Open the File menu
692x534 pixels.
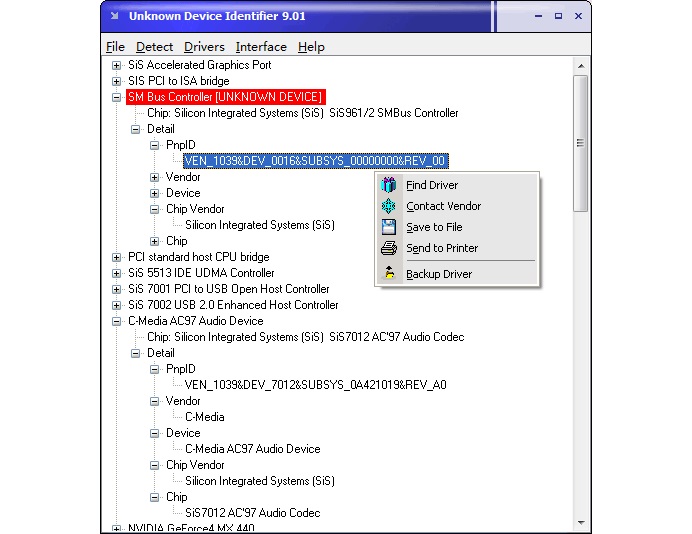[x=115, y=47]
